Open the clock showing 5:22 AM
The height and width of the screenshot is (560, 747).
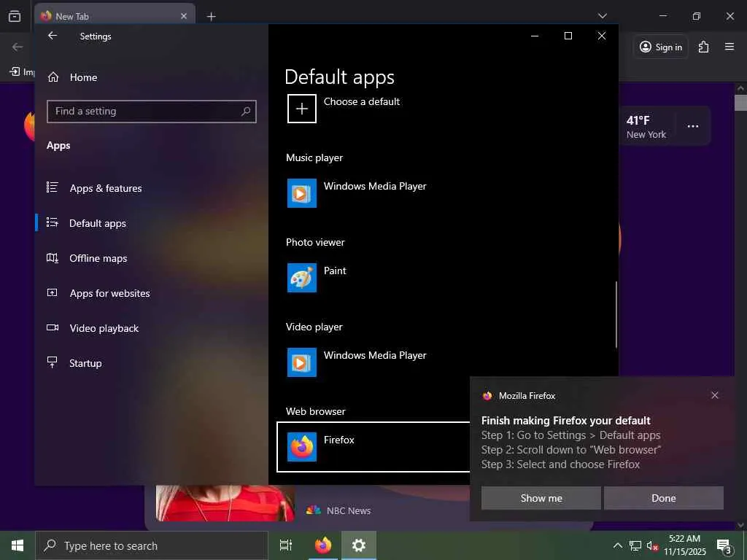(685, 545)
